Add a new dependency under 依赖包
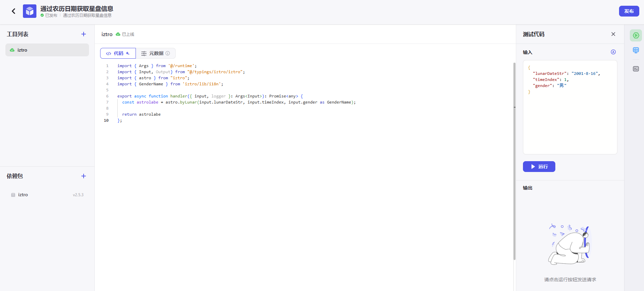 pos(84,176)
